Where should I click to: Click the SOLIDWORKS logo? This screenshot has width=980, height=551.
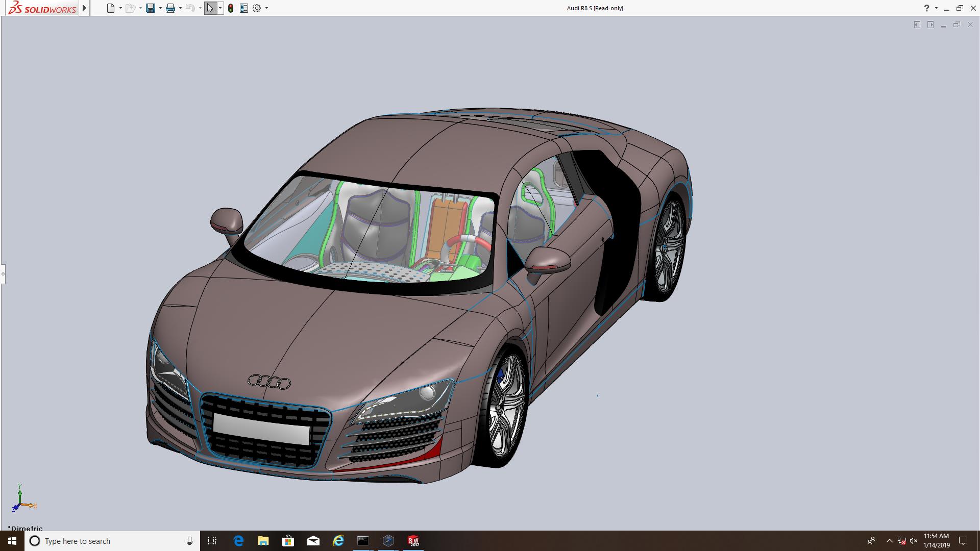[x=42, y=8]
